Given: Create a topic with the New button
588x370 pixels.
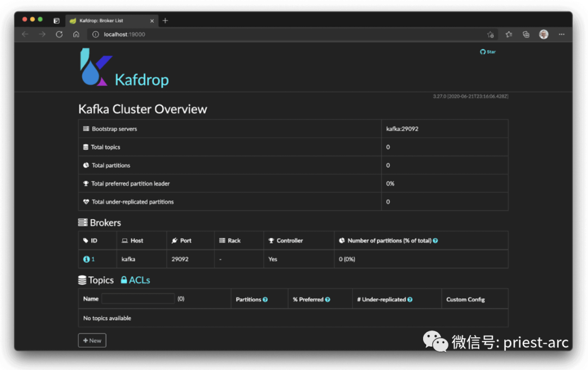Looking at the screenshot, I should (92, 341).
